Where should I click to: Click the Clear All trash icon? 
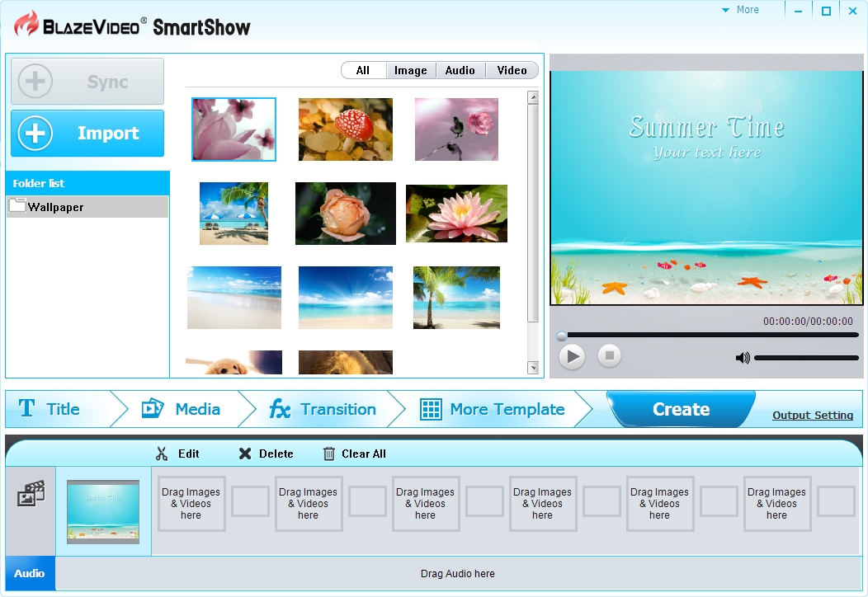click(x=329, y=454)
